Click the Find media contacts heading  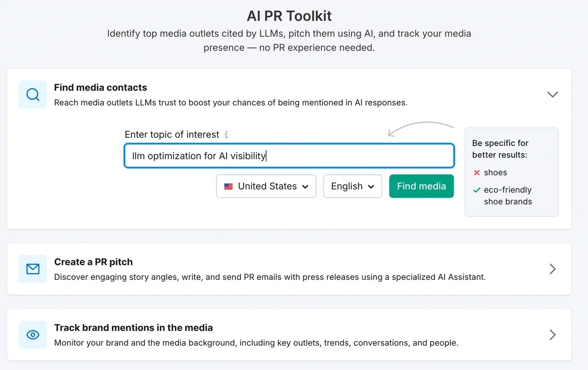click(x=100, y=88)
